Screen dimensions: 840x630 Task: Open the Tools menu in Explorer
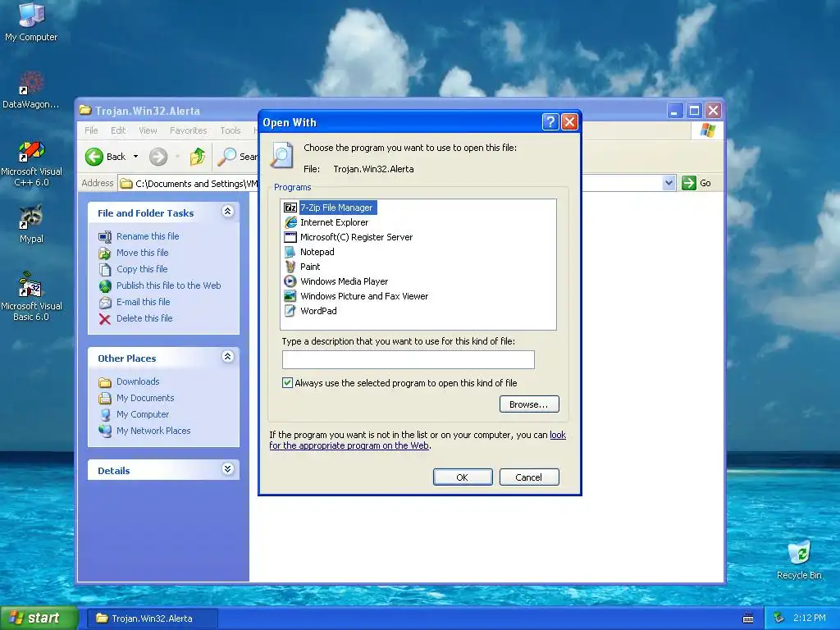[231, 130]
